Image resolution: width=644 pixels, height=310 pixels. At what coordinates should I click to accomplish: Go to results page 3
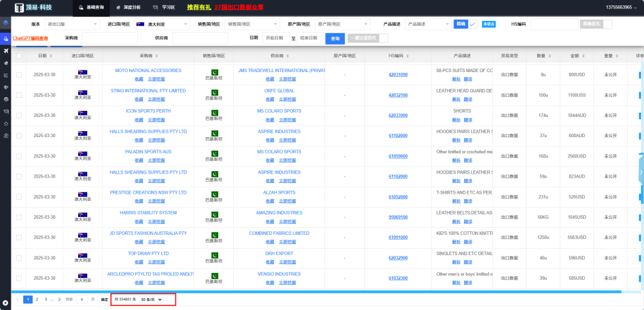pos(45,299)
